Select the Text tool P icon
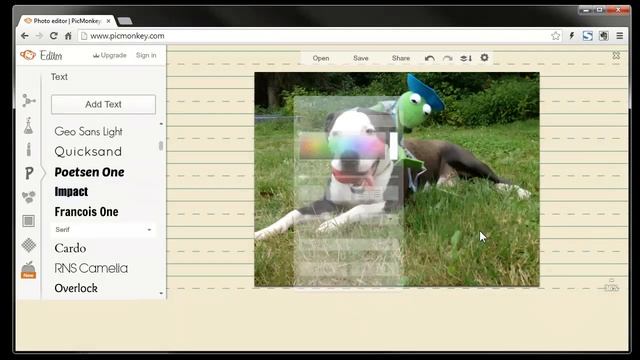 pyautogui.click(x=29, y=173)
